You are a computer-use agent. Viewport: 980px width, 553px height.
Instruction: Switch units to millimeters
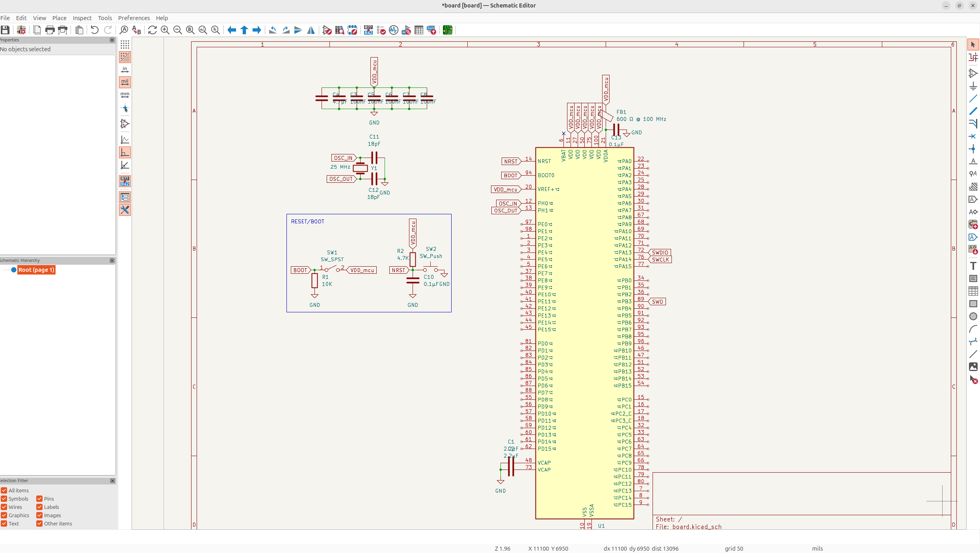point(125,95)
